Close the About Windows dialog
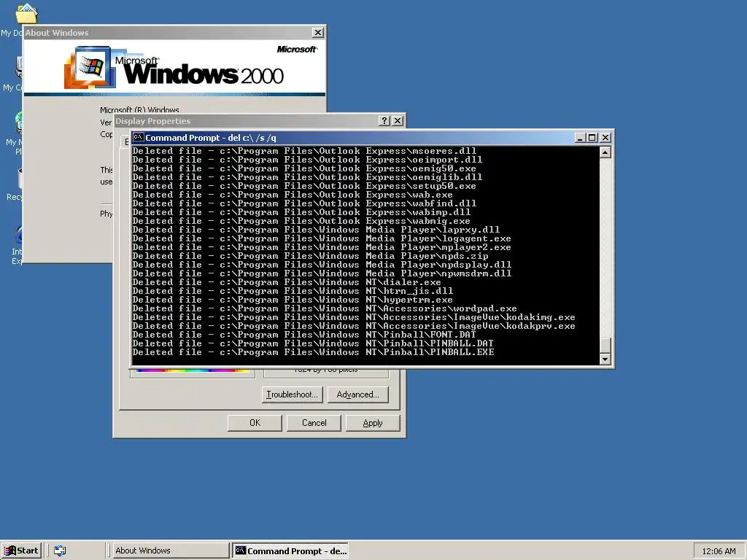This screenshot has width=747, height=560. point(318,32)
